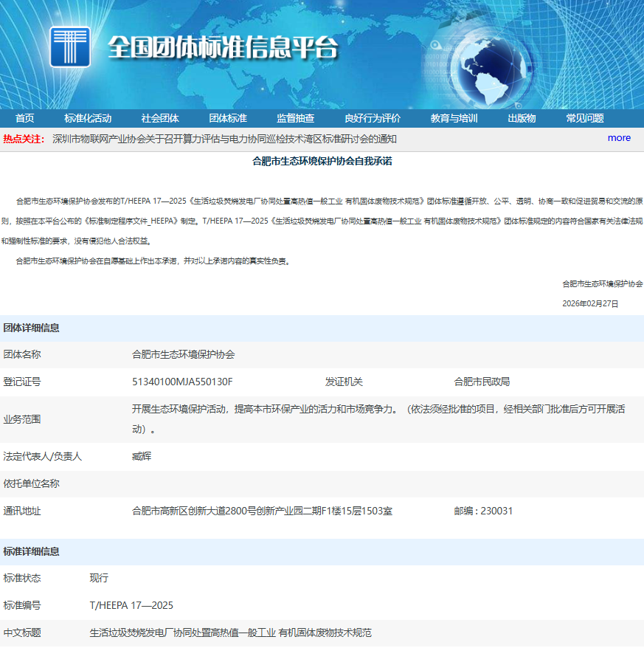The height and width of the screenshot is (648, 644).
Task: Click the 中文标题 value 生活垃圾焚烧发电厂
Action: tap(230, 633)
